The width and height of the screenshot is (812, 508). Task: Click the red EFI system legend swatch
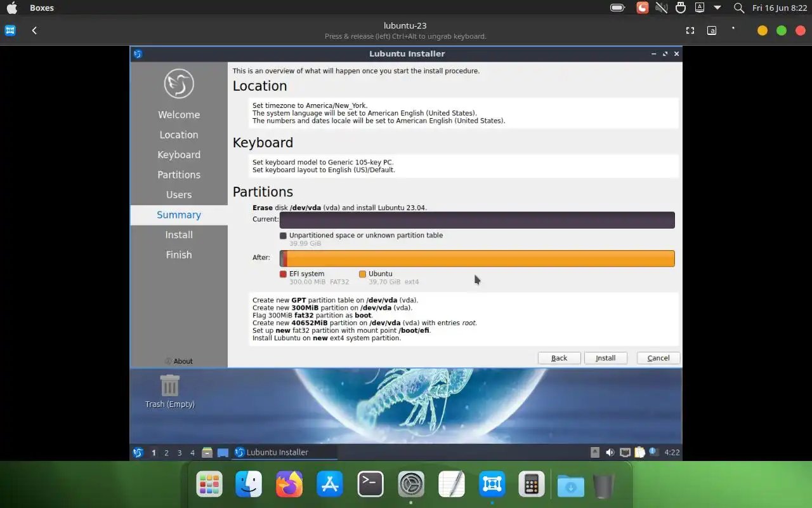tap(283, 274)
